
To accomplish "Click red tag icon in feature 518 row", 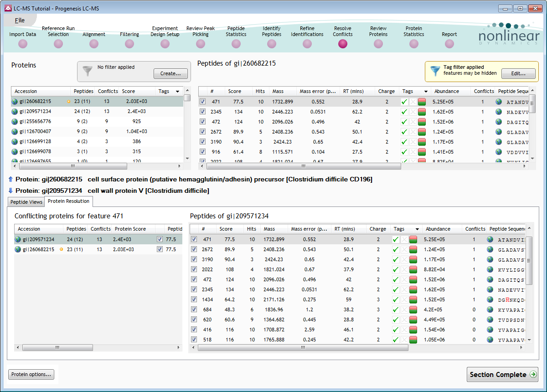I will (413, 340).
